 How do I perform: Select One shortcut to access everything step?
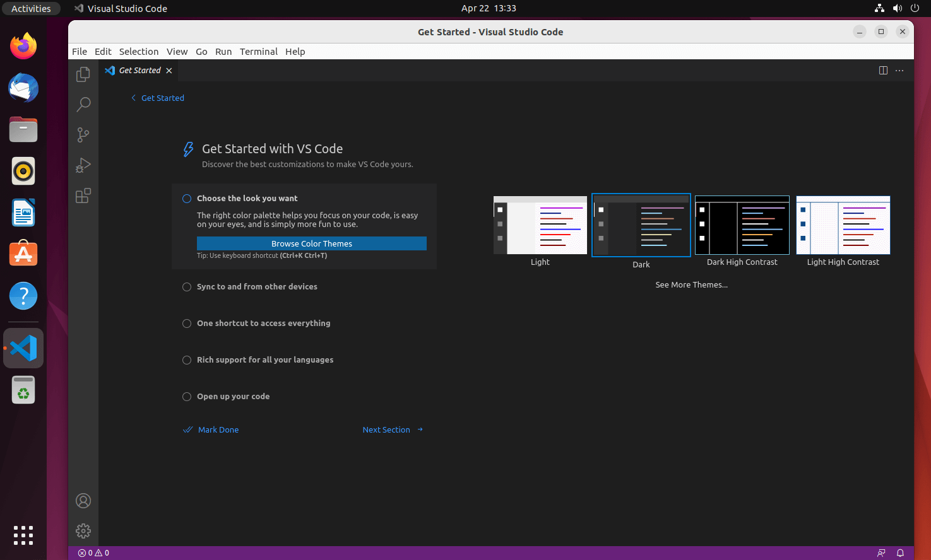[x=263, y=323]
